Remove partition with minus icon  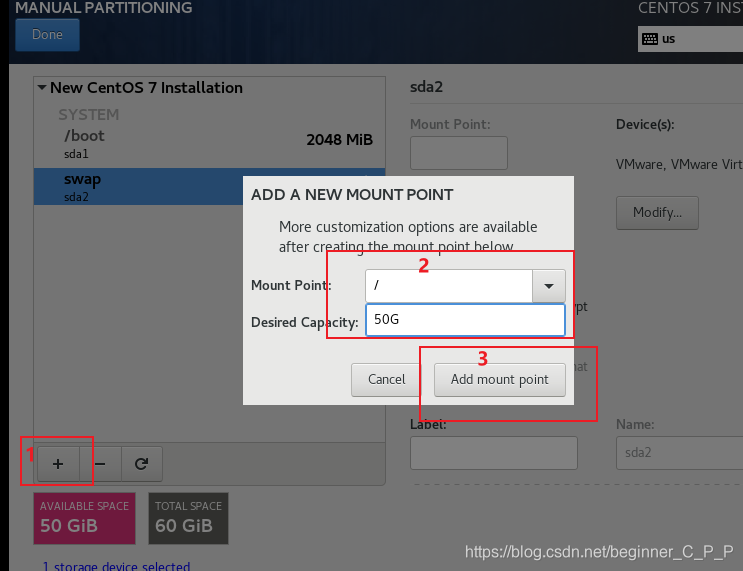[100, 464]
